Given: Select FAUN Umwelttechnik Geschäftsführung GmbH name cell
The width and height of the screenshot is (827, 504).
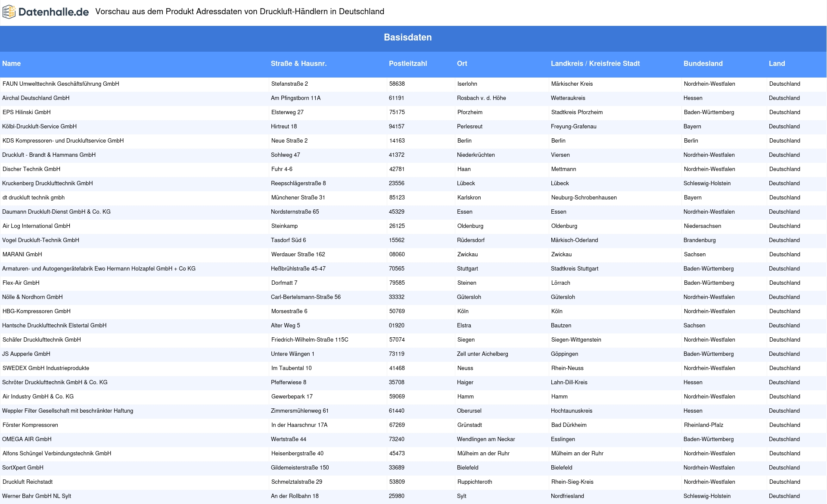Looking at the screenshot, I should (x=61, y=84).
